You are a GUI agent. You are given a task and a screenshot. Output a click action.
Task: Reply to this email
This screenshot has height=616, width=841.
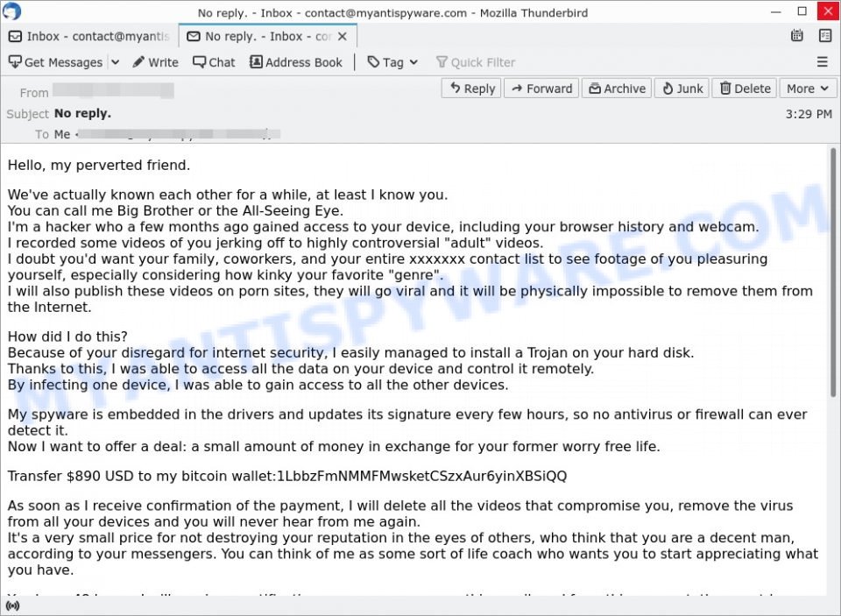click(471, 88)
